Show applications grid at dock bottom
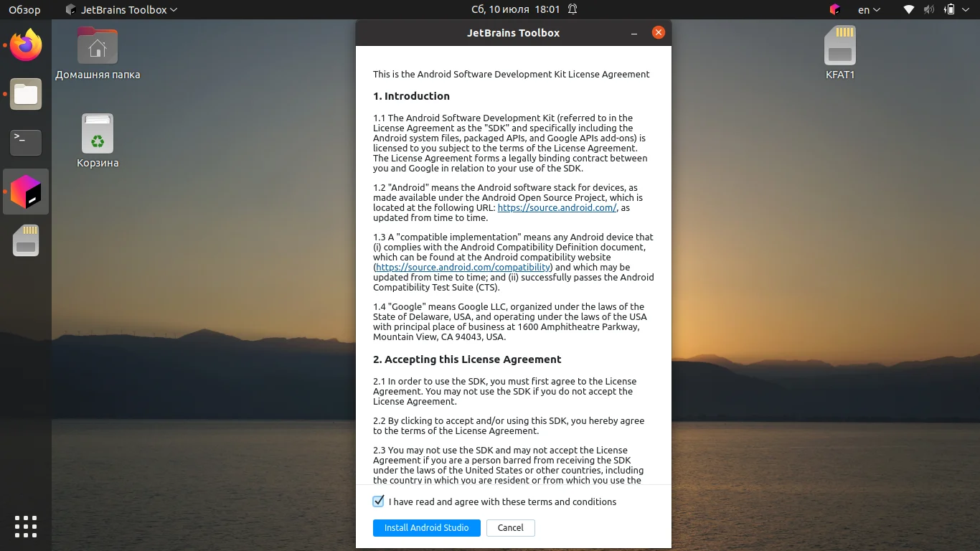Viewport: 980px width, 551px height. click(26, 526)
